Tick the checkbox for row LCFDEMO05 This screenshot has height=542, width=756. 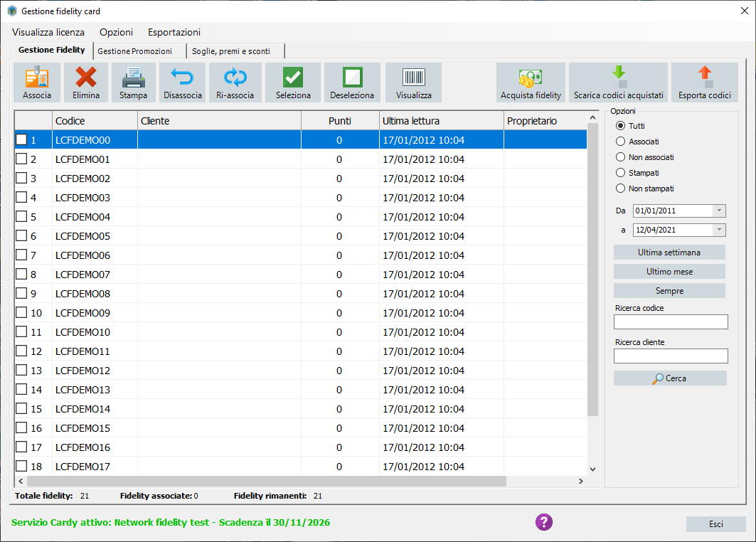(x=21, y=235)
